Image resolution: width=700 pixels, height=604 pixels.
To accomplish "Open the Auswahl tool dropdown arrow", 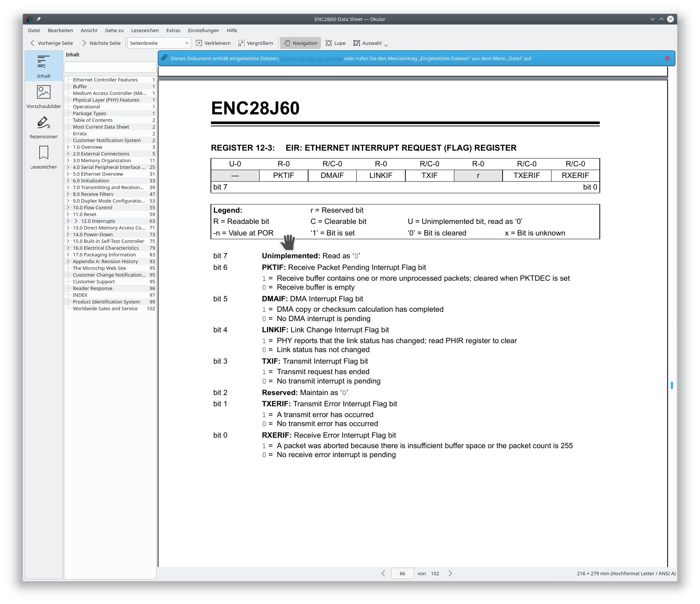I will click(x=386, y=45).
